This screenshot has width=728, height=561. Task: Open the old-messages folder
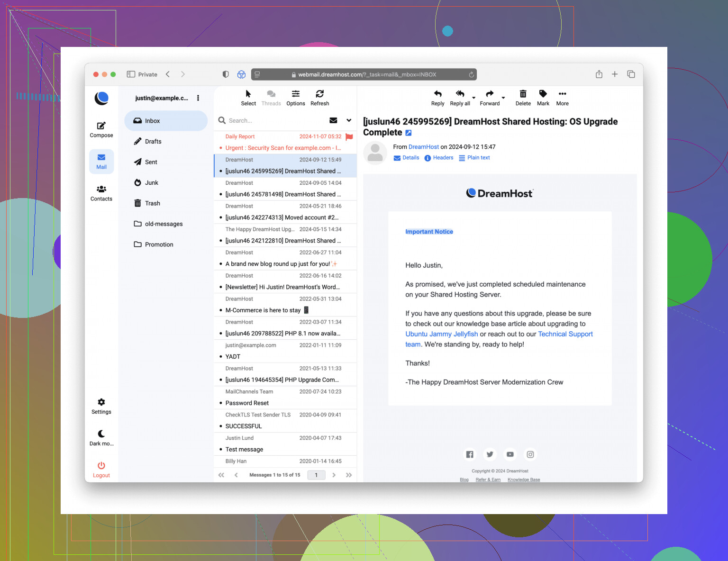point(166,224)
